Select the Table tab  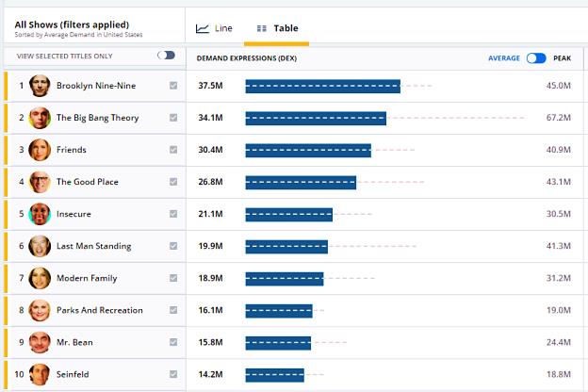point(277,28)
